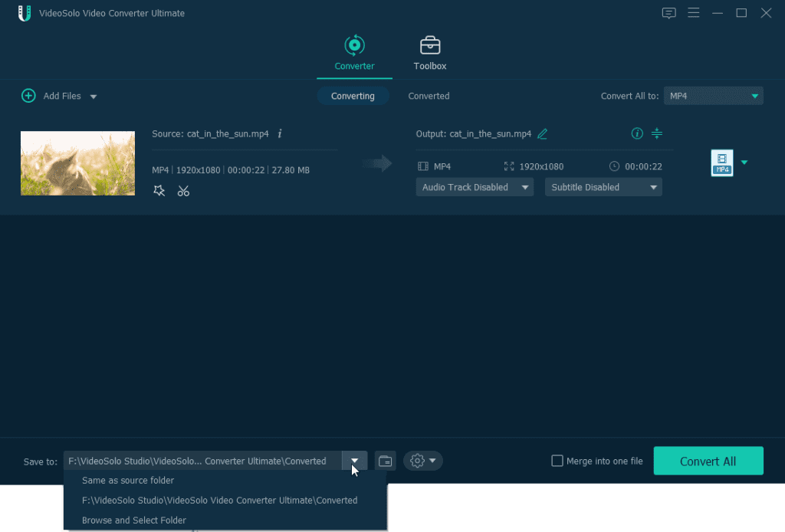Click the Source: cat_in_the_sun.mp4 label
Screen dimensions: 785x532
click(x=210, y=133)
